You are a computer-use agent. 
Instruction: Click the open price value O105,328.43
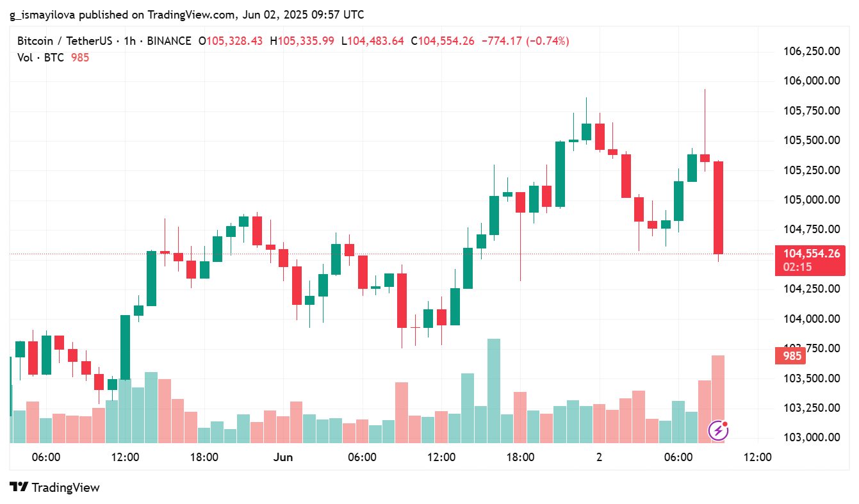click(x=230, y=41)
